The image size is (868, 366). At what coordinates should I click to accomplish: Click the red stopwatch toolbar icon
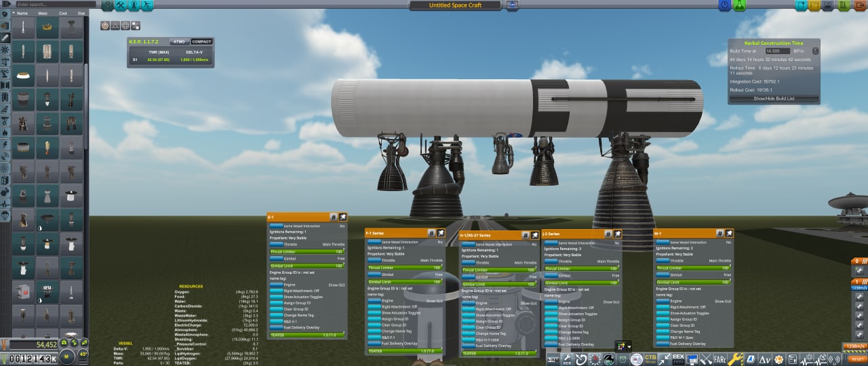click(595, 360)
